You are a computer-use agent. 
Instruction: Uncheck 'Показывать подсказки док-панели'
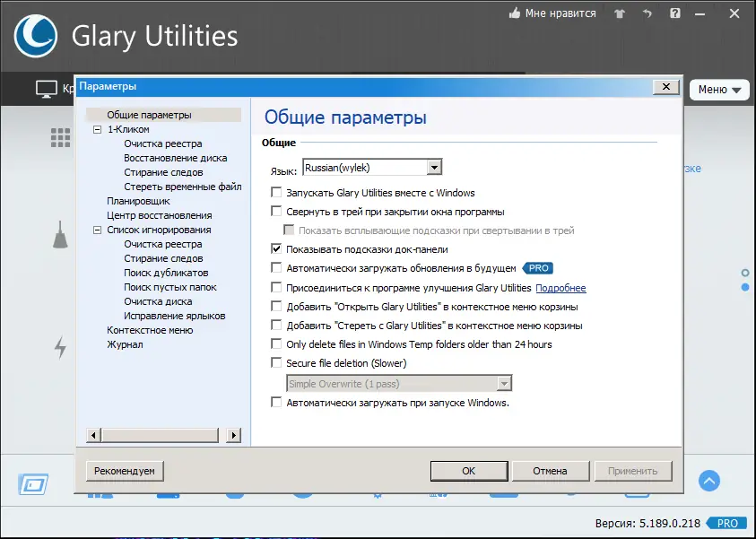[276, 248]
